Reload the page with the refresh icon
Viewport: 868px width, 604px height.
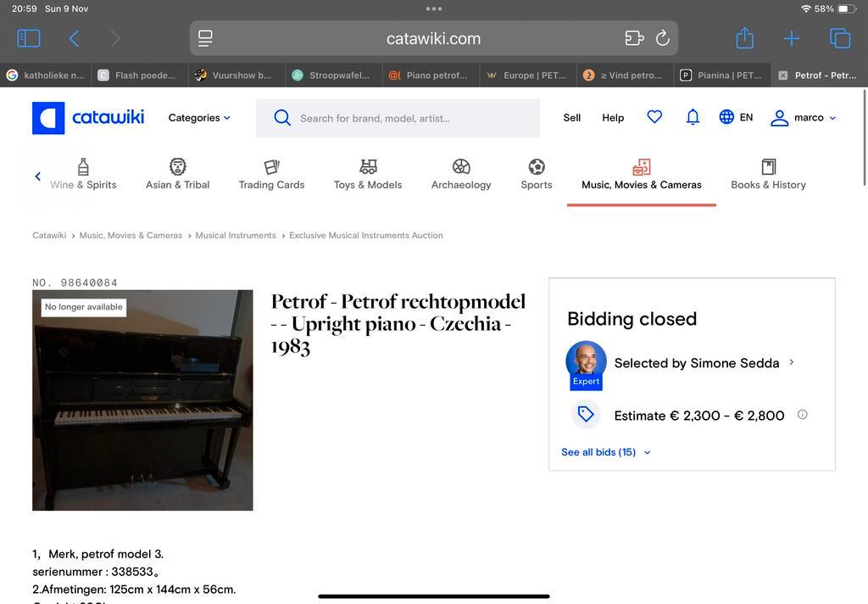662,38
